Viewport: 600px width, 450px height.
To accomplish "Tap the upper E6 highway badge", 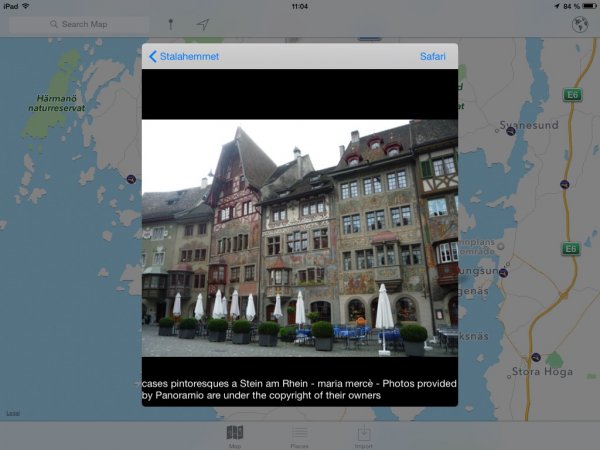I will 571,95.
